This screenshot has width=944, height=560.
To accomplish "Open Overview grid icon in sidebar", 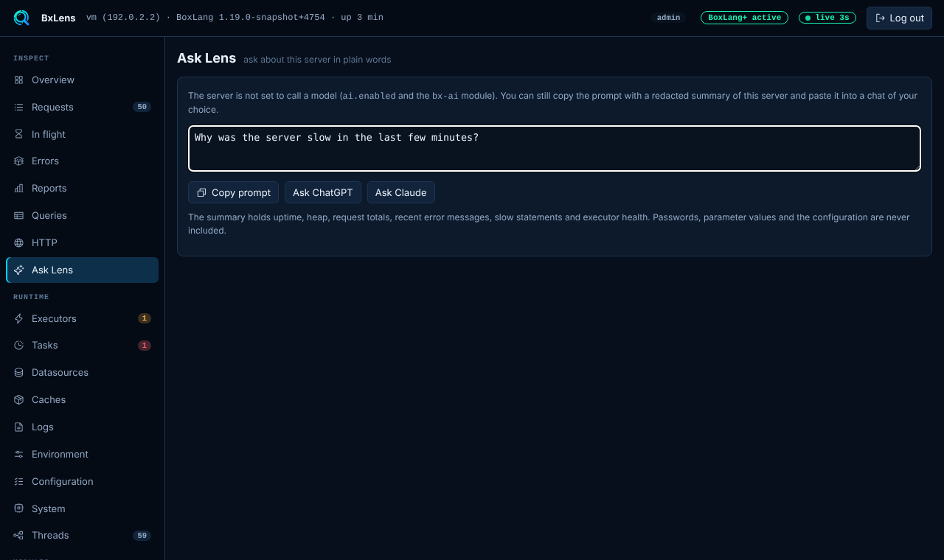I will point(18,80).
